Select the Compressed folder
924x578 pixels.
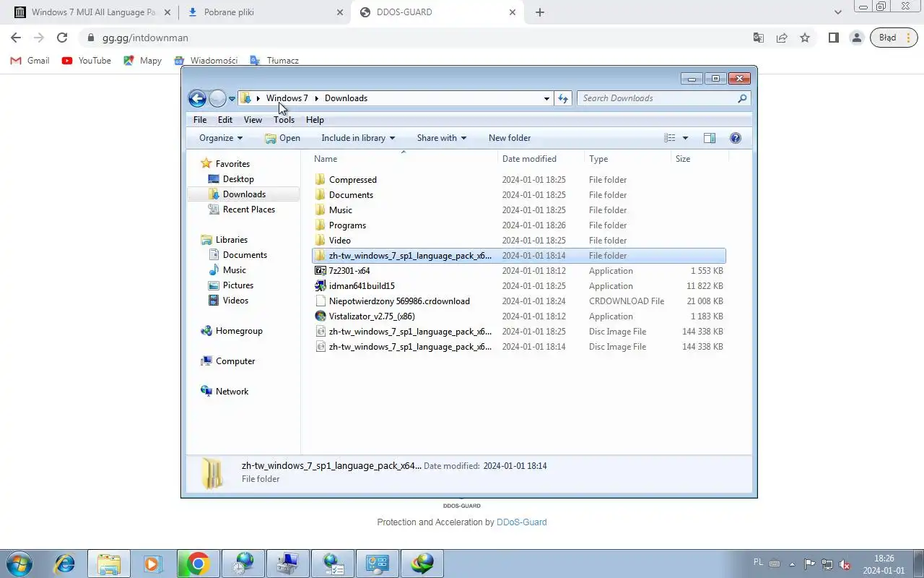coord(519,180)
